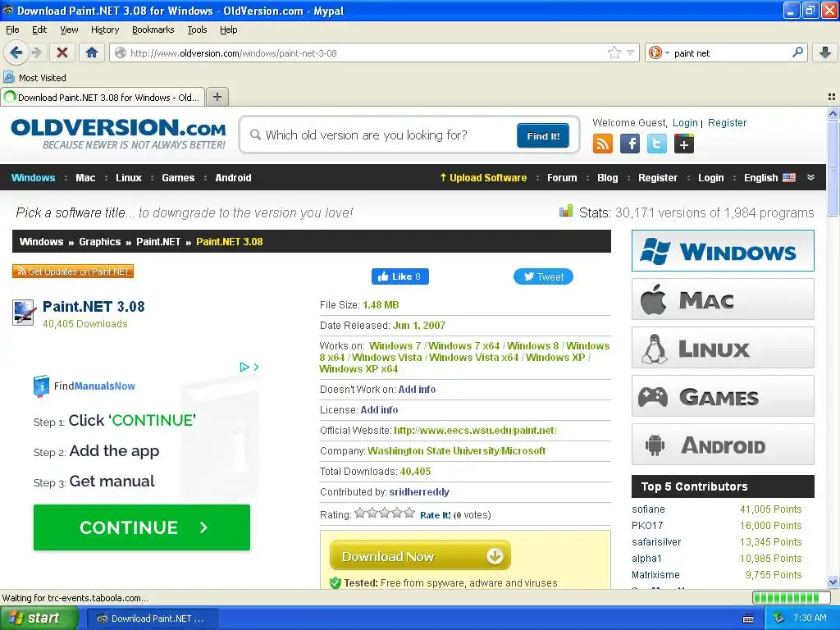Open the search engine selector dropdown
The width and height of the screenshot is (840, 630).
(659, 52)
